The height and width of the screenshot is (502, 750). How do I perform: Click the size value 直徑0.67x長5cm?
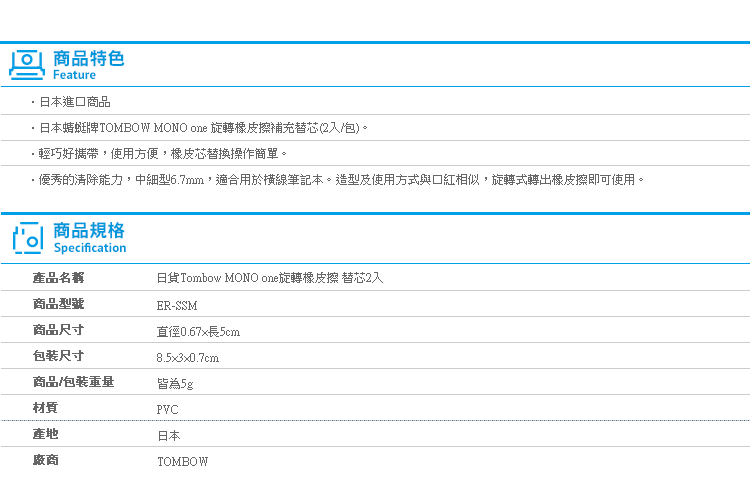[x=199, y=331]
